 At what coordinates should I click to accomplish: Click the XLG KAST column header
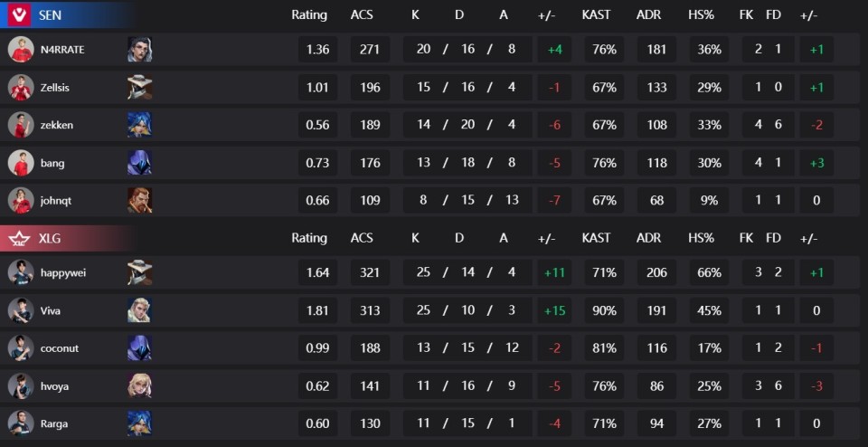(596, 238)
